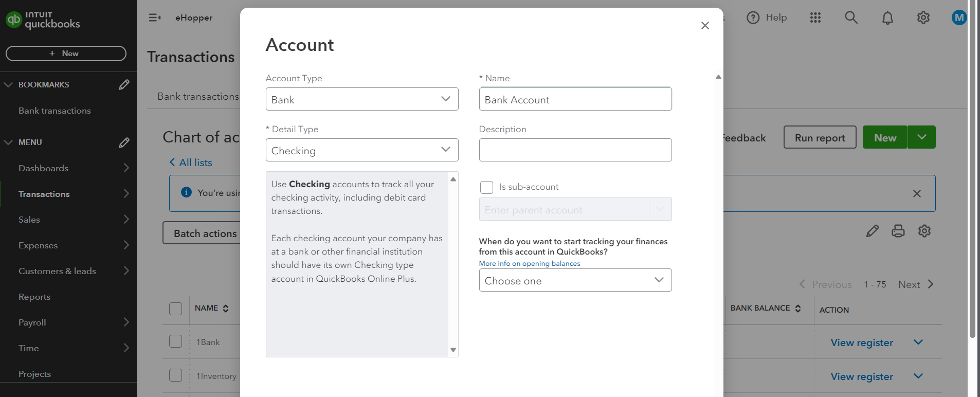
Task: Click the Name input field
Action: (x=575, y=99)
